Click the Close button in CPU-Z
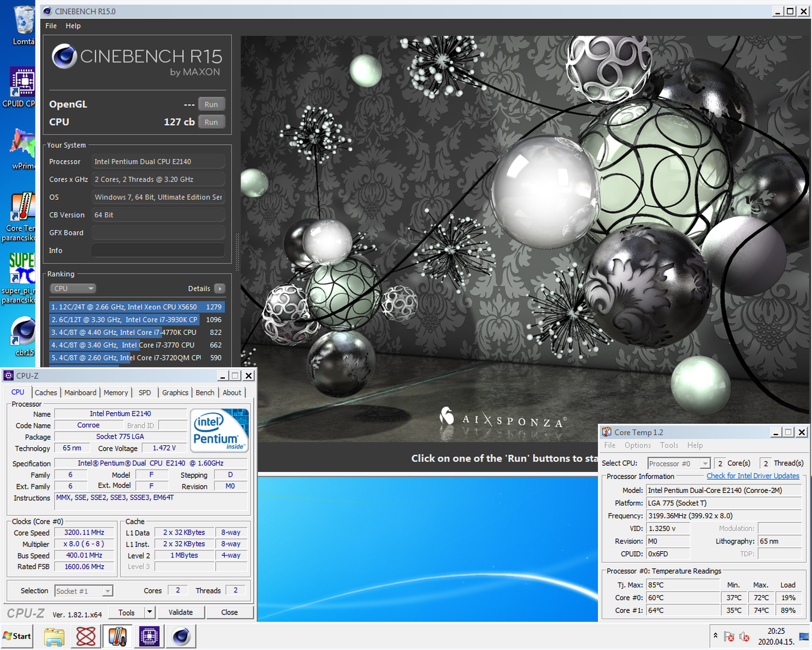The height and width of the screenshot is (650, 812). tap(229, 612)
